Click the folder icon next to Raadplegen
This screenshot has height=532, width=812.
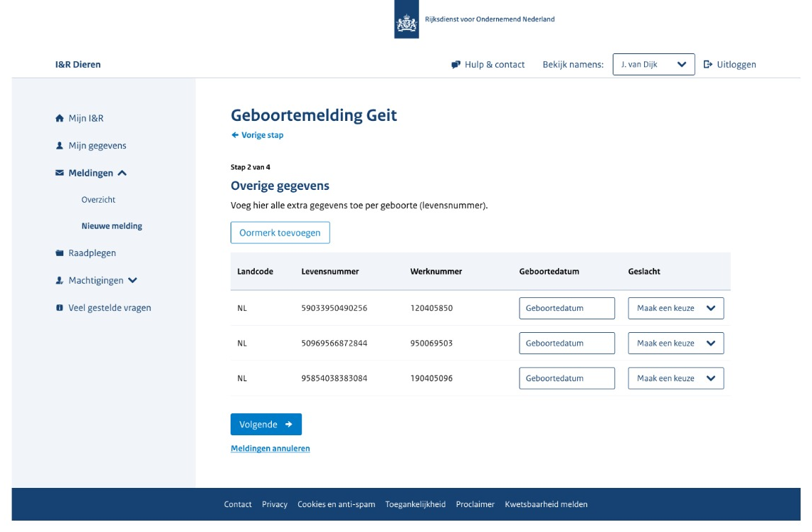point(60,253)
